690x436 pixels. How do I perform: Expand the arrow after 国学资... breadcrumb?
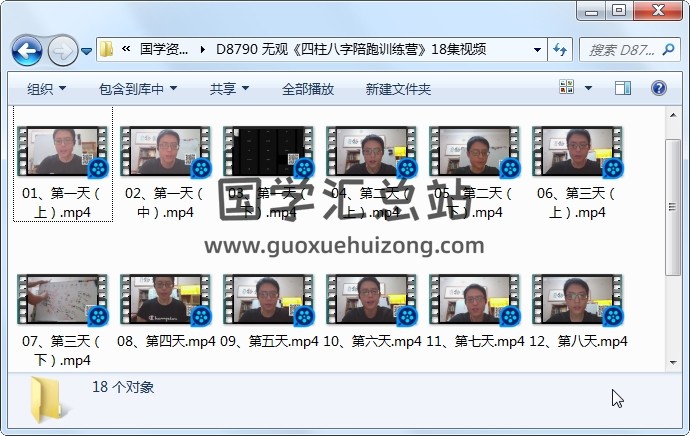[x=202, y=49]
